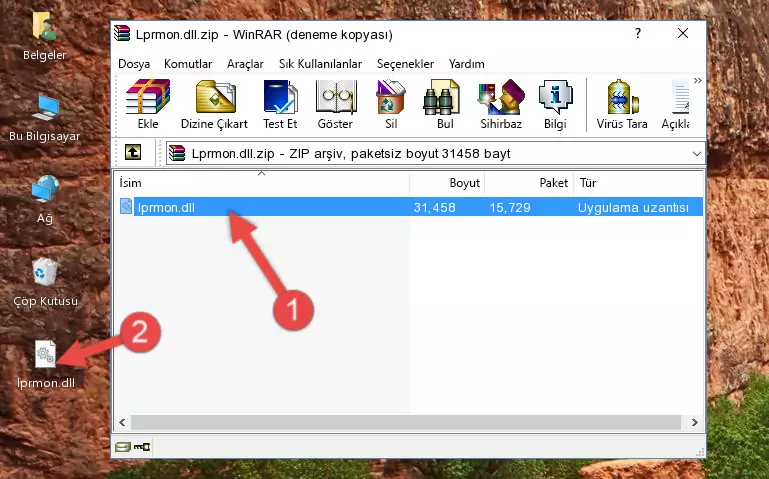Open the Seçenekler menu

point(405,64)
